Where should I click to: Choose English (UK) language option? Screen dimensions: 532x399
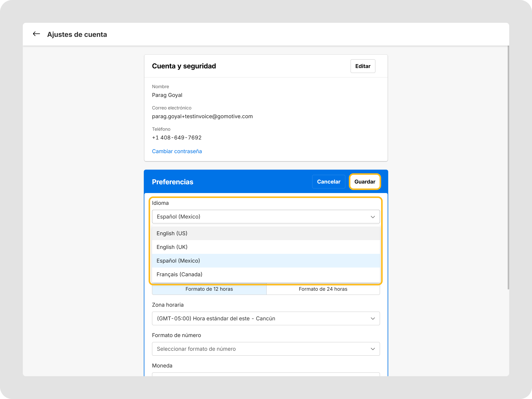[266, 247]
